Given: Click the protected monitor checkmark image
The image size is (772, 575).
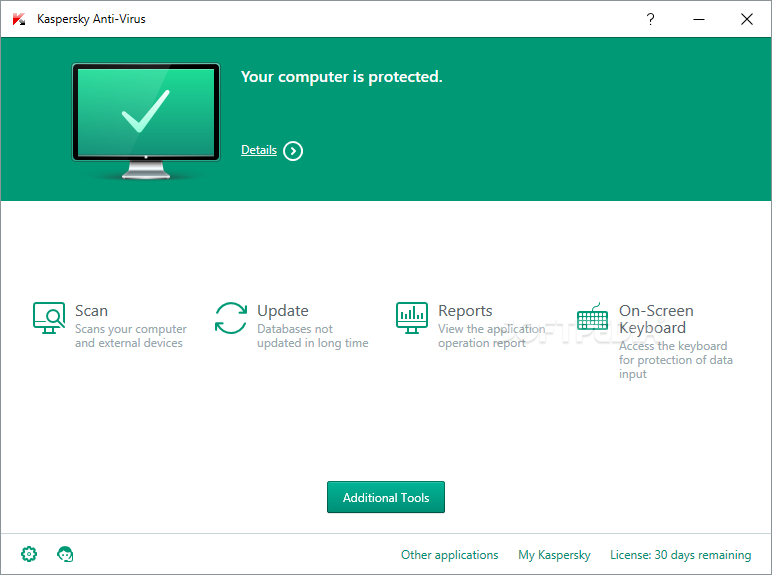Looking at the screenshot, I should [x=146, y=121].
